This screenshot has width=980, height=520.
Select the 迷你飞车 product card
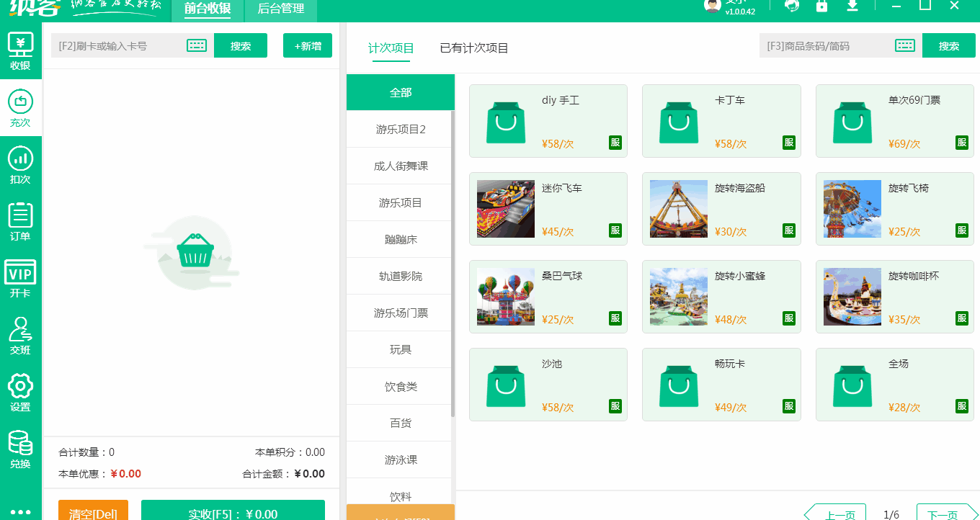tap(548, 209)
